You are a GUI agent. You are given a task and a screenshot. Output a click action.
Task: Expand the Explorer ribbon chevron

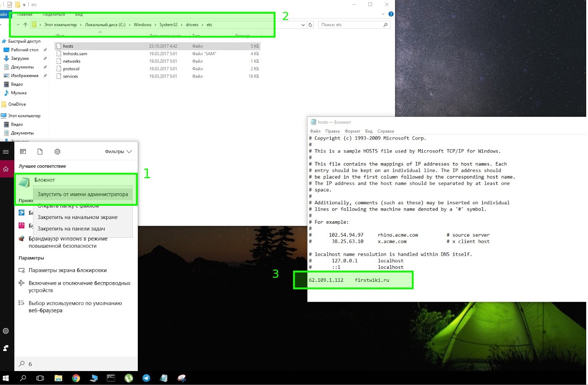pos(383,14)
